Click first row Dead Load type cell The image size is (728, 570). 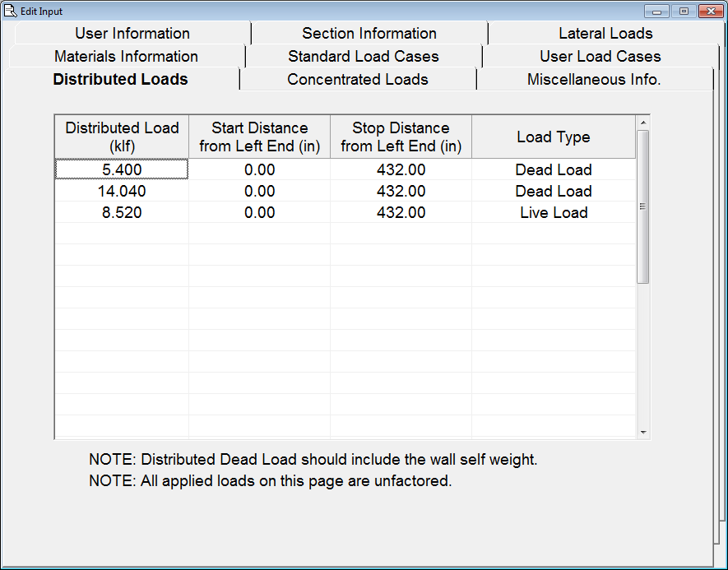coord(554,170)
